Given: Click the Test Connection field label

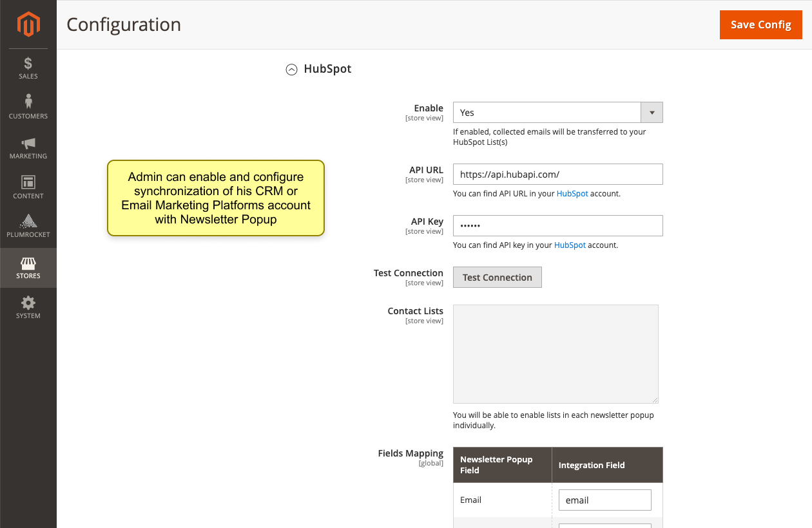Looking at the screenshot, I should pos(409,273).
